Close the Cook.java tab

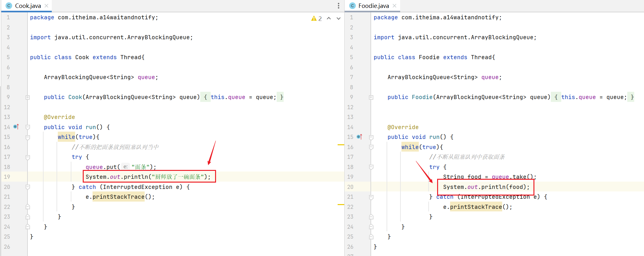click(x=46, y=6)
